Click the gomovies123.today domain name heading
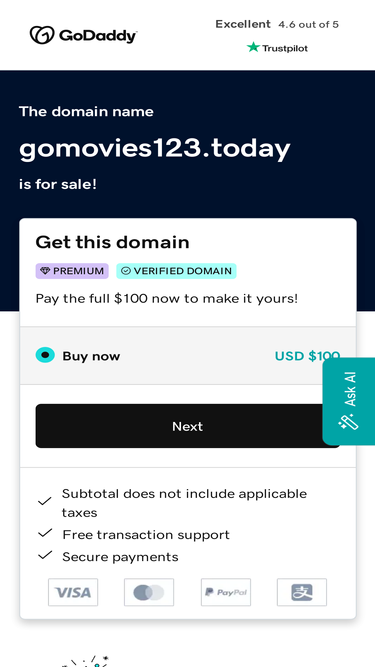 coord(155,149)
